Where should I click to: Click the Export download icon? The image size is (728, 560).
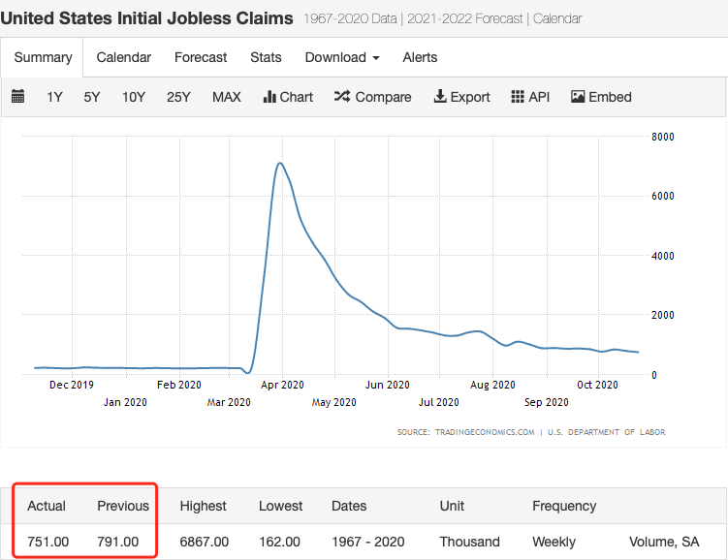pos(439,97)
